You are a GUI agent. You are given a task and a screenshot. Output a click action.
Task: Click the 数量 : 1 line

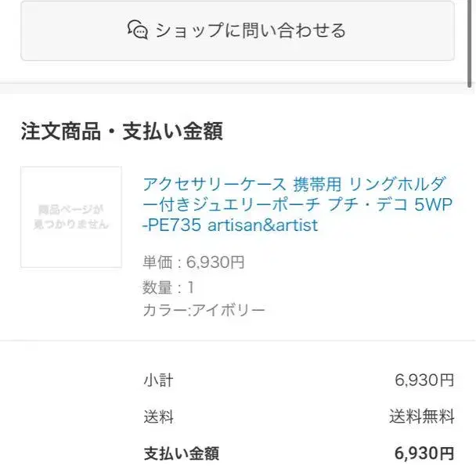tap(168, 287)
